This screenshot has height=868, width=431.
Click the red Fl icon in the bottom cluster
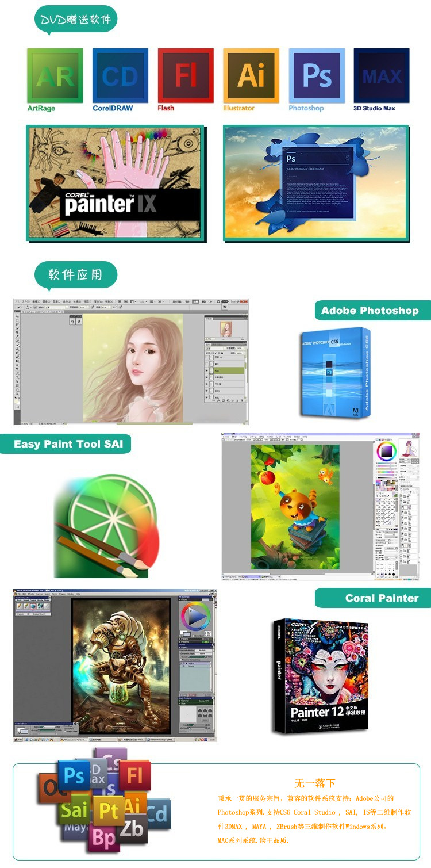[134, 775]
